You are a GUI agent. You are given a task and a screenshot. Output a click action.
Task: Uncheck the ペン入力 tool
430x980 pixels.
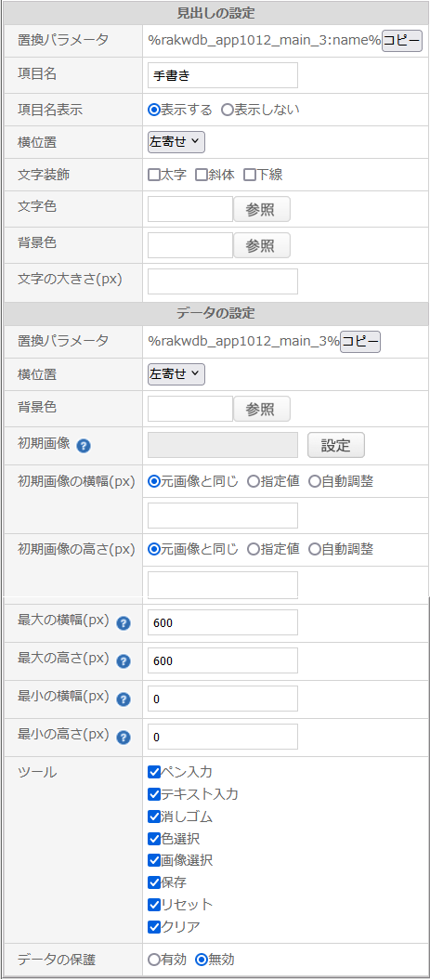tap(154, 772)
